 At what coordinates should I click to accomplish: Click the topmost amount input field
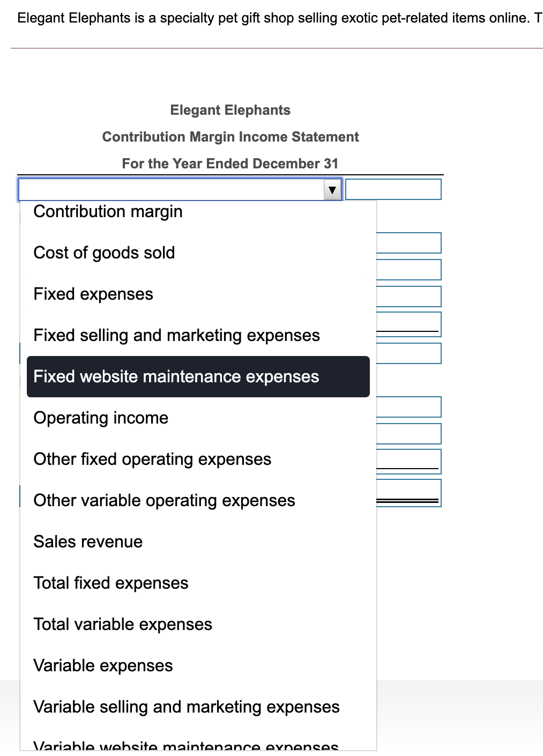393,189
